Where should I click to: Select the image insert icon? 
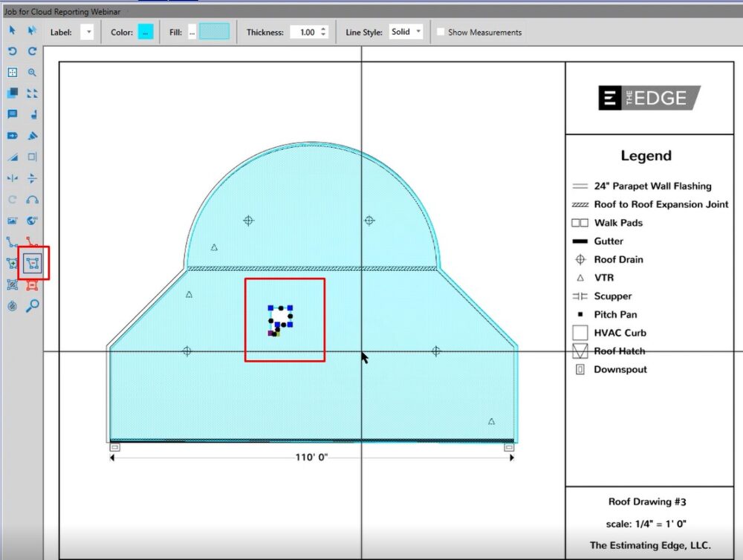(11, 220)
